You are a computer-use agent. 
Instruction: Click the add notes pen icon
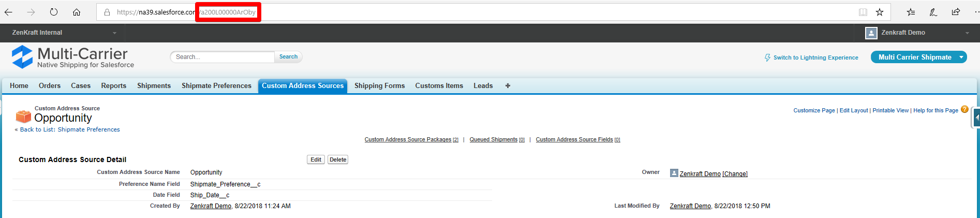pyautogui.click(x=933, y=12)
